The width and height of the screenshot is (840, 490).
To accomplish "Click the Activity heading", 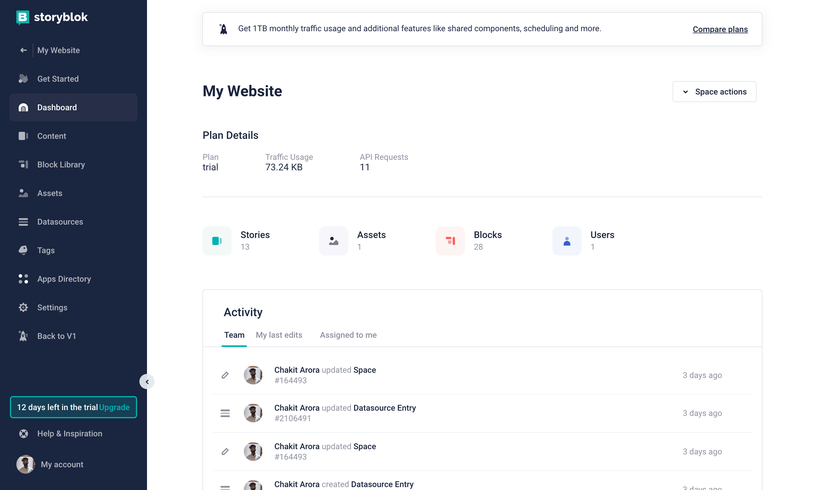I will [243, 312].
